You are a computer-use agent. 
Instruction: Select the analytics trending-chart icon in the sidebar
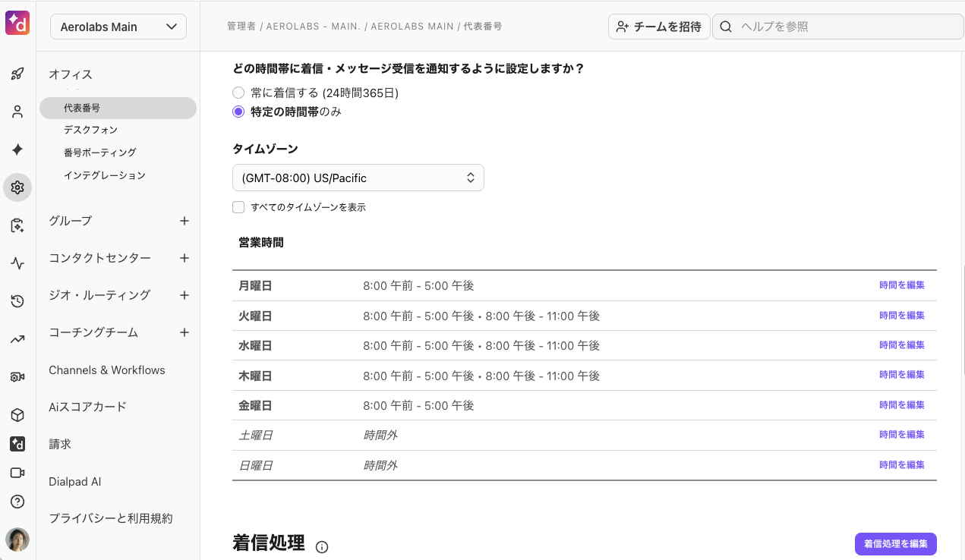tap(17, 339)
